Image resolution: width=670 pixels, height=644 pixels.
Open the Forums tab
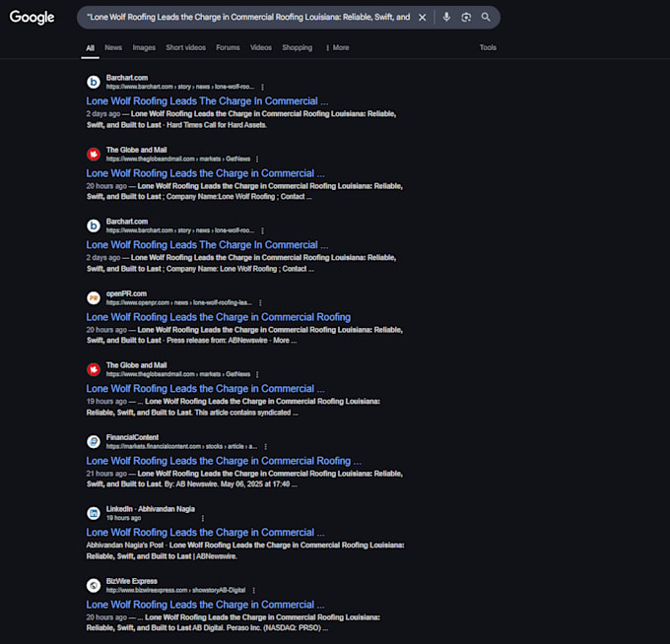228,47
